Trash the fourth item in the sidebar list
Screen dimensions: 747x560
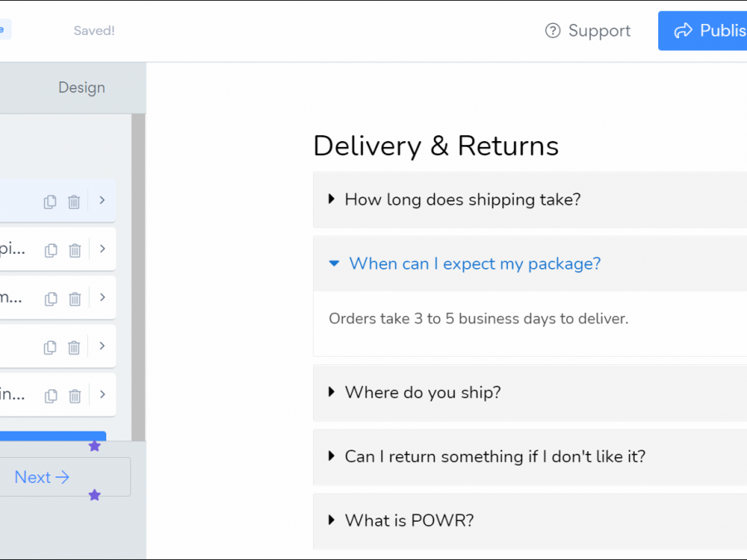point(74,347)
